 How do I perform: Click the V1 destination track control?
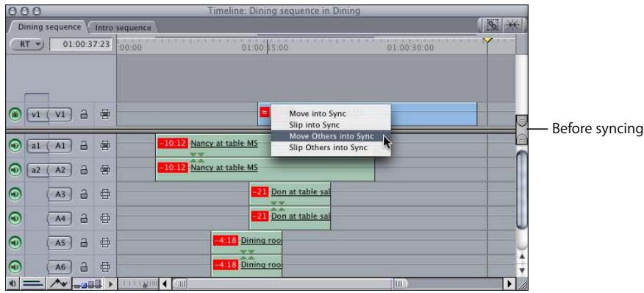click(60, 114)
